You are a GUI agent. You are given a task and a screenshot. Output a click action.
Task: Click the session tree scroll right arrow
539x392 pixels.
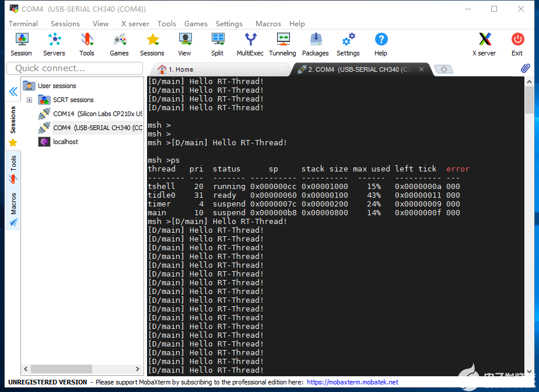(x=138, y=369)
